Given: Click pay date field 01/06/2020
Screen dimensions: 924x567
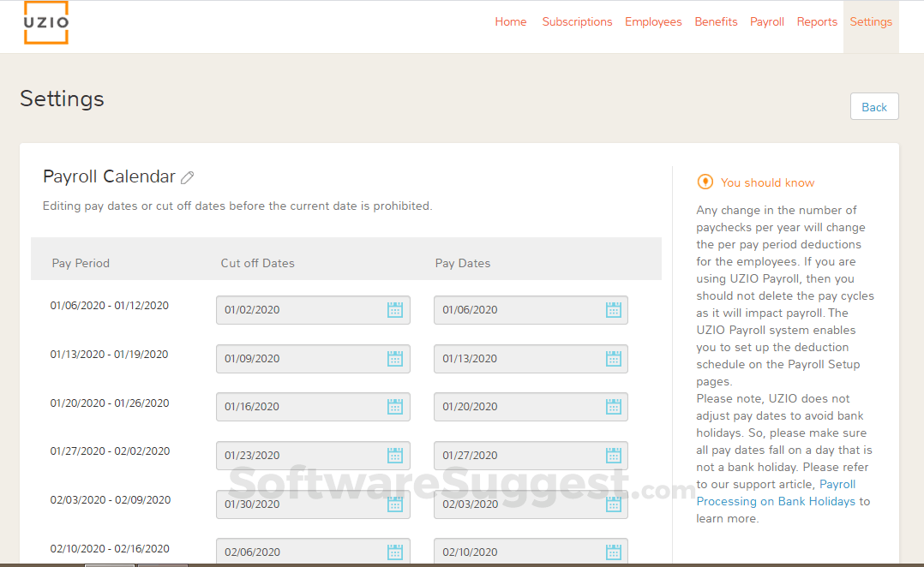Looking at the screenshot, I should click(531, 310).
